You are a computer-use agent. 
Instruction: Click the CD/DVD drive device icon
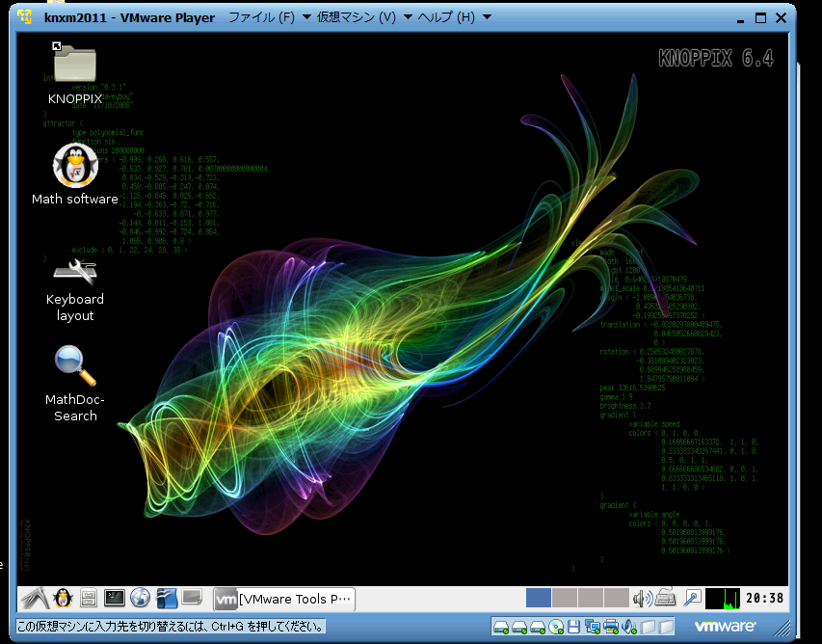(556, 627)
